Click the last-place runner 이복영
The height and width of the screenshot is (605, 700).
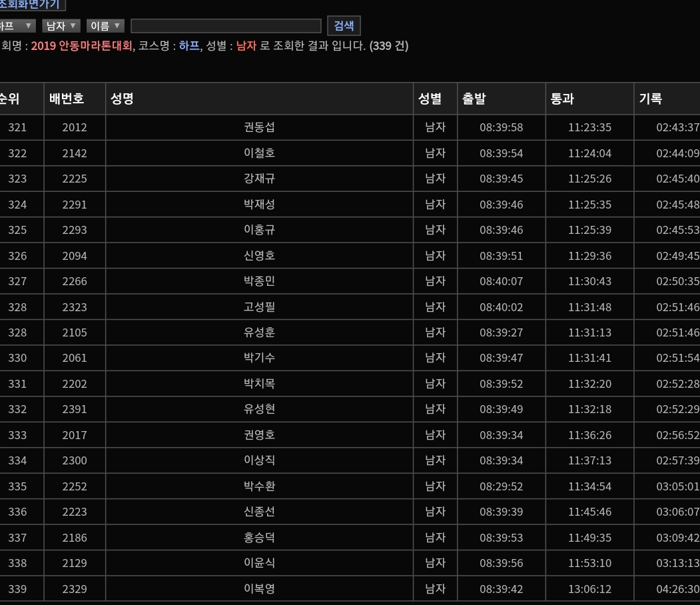[x=259, y=589]
